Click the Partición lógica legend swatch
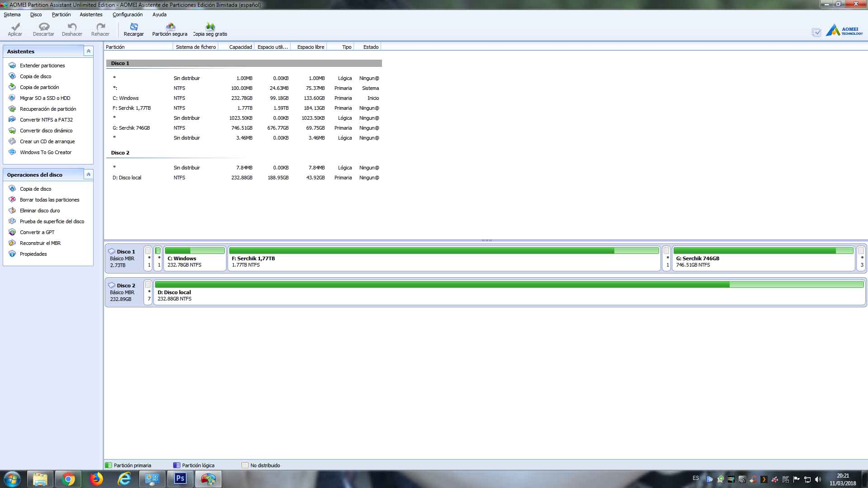The height and width of the screenshot is (488, 868). pos(177,465)
